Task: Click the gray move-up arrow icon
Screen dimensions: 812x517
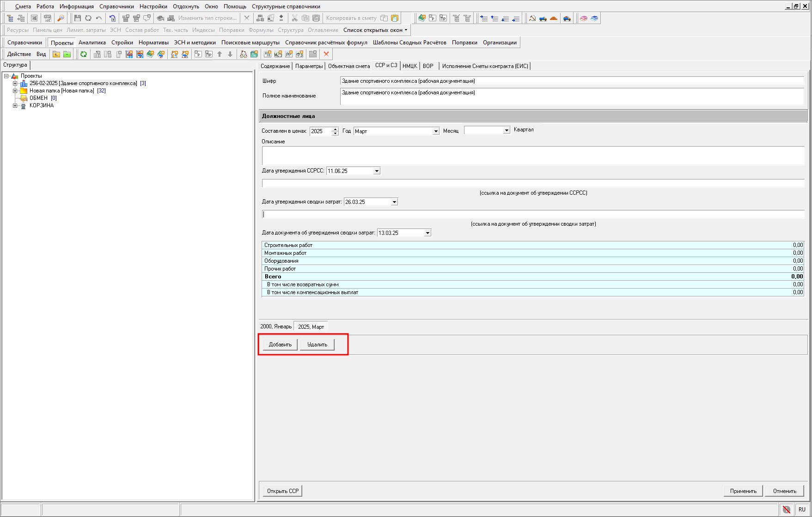Action: point(220,54)
